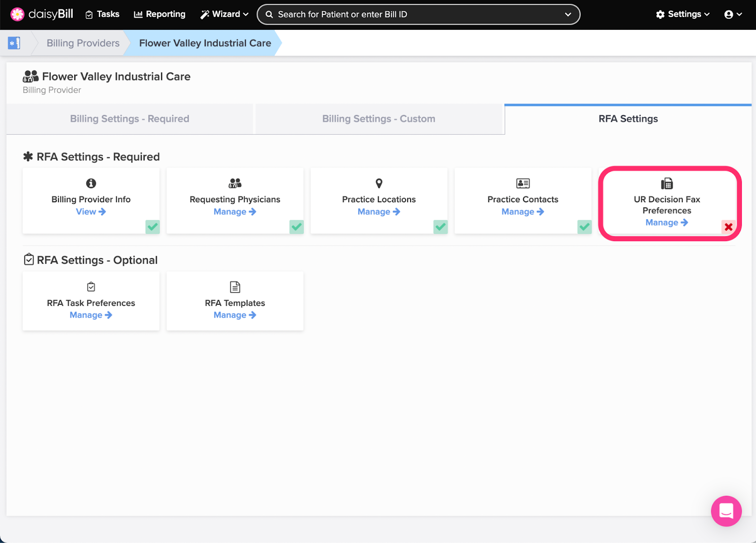Screen dimensions: 756x543
Task: Go to Billing Providers breadcrumb
Action: (x=83, y=43)
